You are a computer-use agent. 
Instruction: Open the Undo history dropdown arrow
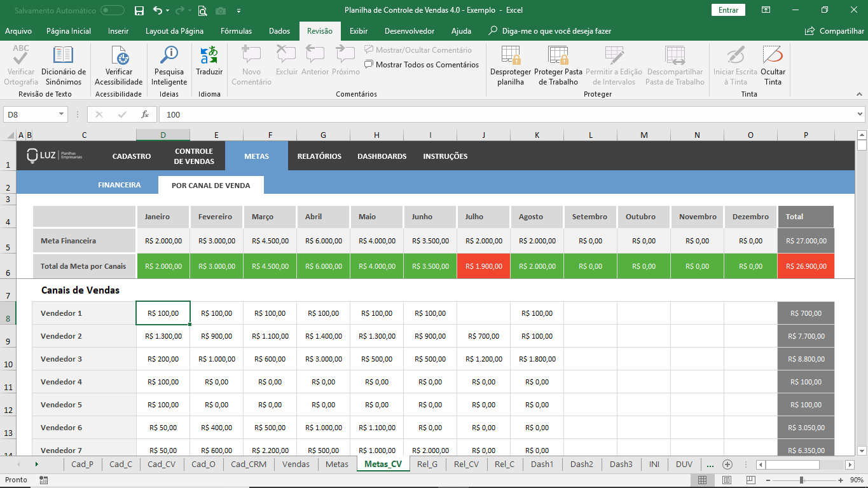[167, 11]
